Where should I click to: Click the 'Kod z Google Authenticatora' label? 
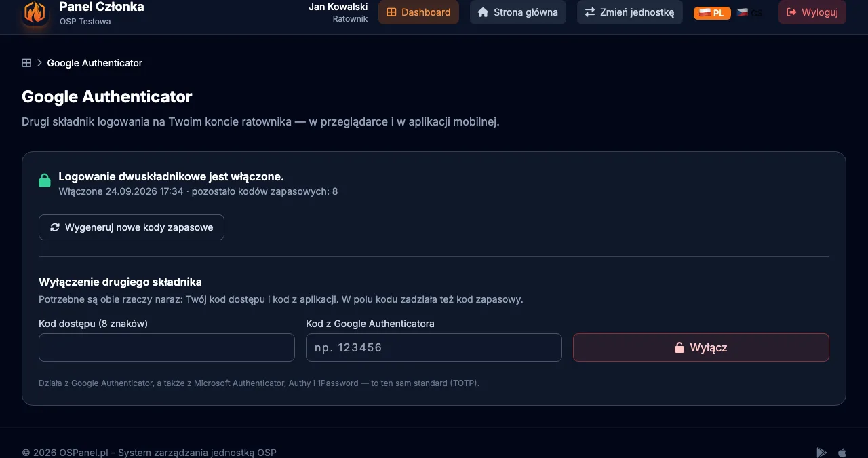pyautogui.click(x=370, y=324)
